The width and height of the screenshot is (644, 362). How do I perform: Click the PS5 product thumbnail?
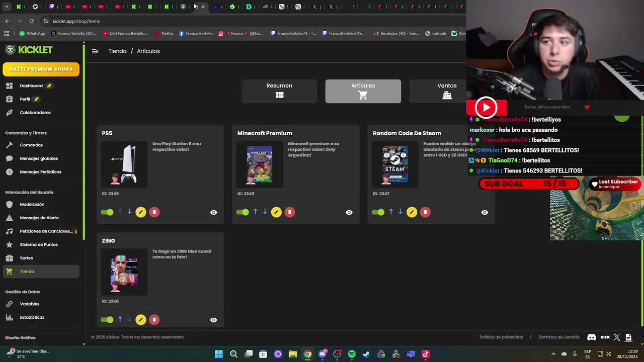[124, 164]
